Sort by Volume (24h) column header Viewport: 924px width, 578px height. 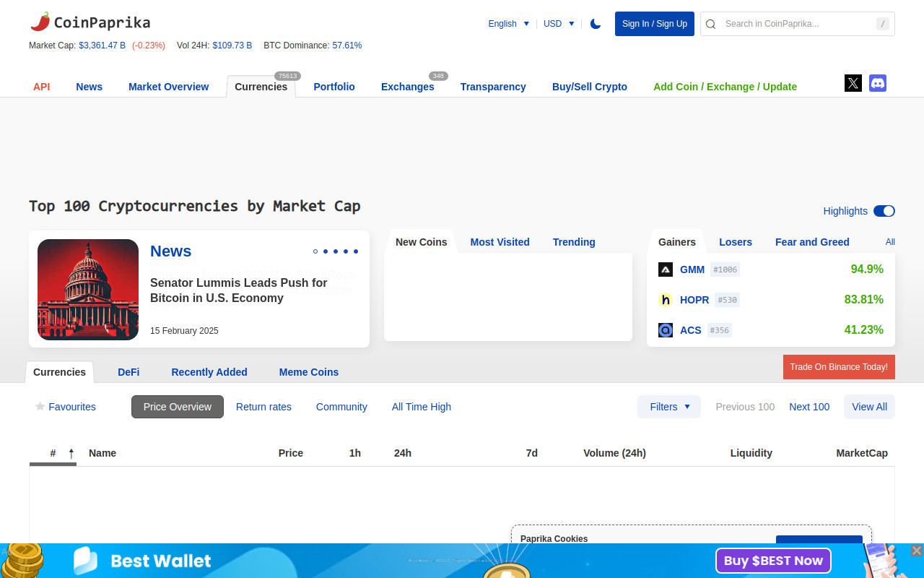tap(614, 453)
